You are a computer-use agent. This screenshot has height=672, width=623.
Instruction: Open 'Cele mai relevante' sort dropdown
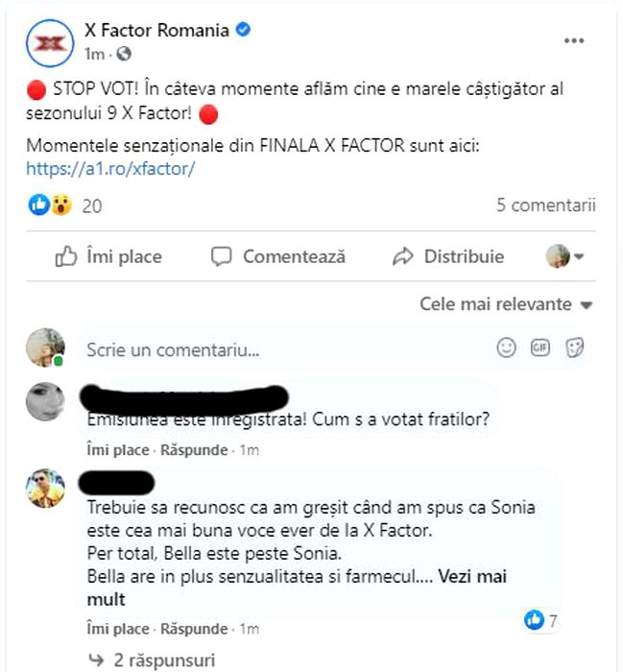pos(506,304)
